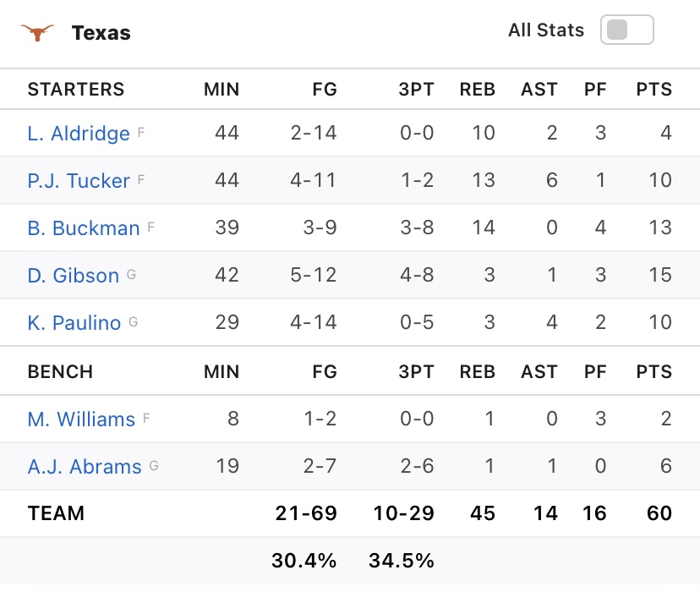Click the starters FG column header
Viewport: 700px width, 592px height.
(325, 90)
